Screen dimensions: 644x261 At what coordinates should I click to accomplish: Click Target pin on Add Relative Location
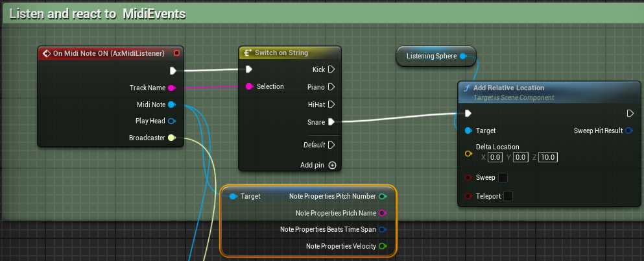[468, 130]
